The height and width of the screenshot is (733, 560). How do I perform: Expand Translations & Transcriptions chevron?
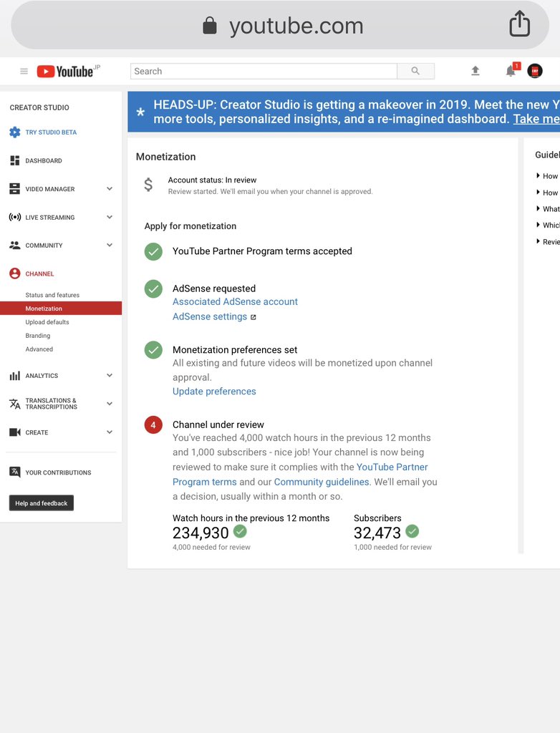click(110, 404)
